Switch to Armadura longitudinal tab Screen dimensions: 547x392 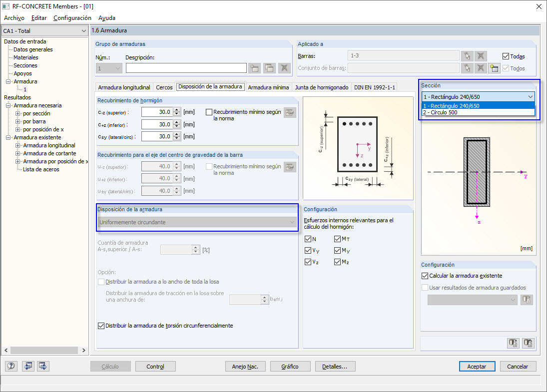pos(124,87)
